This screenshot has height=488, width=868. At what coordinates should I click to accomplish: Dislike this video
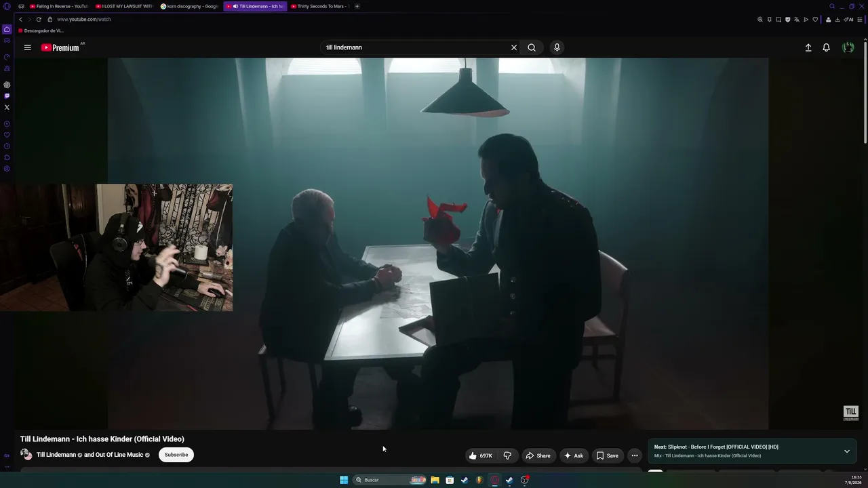pos(507,455)
